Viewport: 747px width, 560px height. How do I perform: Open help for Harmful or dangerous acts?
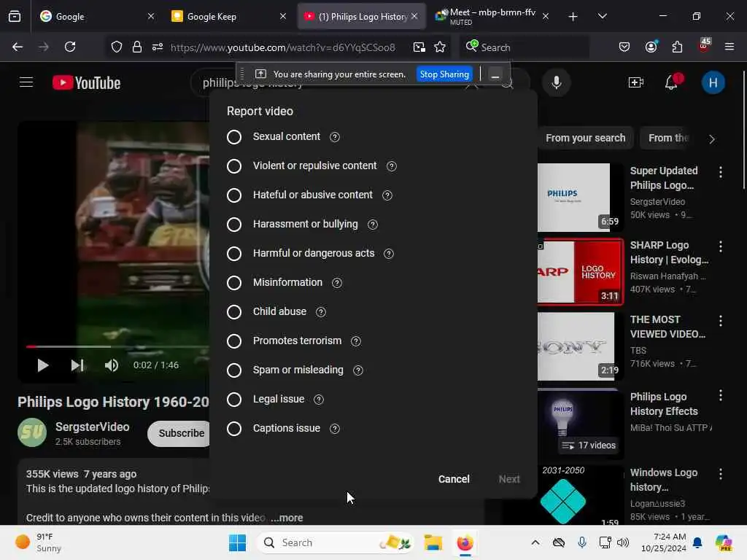click(389, 254)
